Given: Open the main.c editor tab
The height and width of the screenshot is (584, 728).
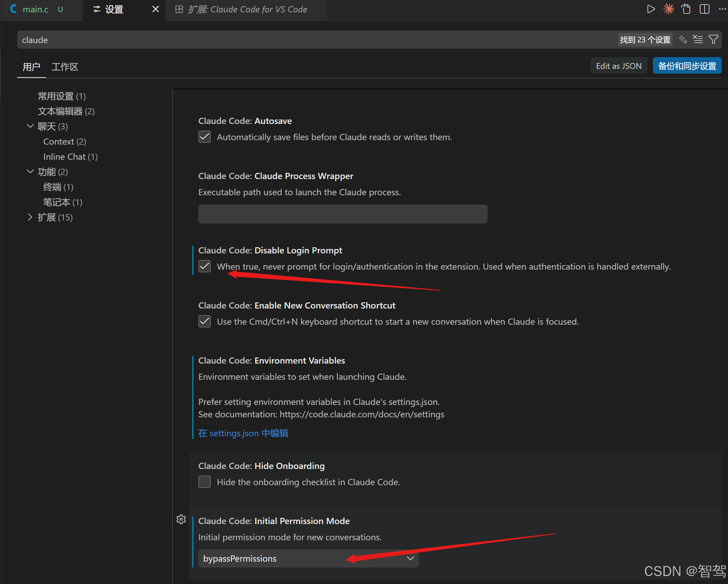Looking at the screenshot, I should tap(35, 10).
